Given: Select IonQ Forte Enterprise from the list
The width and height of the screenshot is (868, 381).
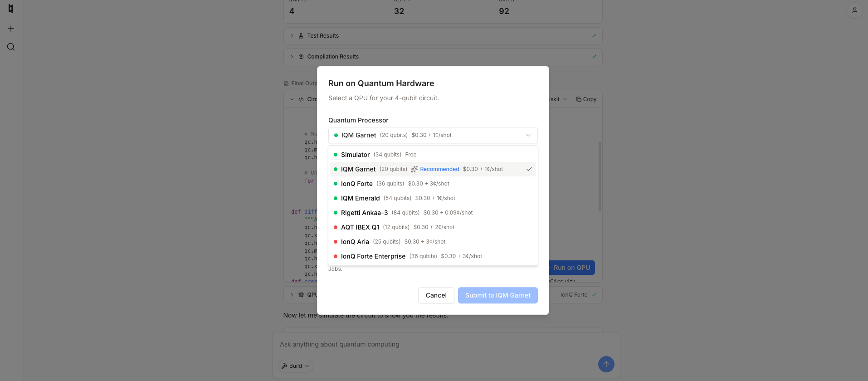Looking at the screenshot, I should (x=433, y=256).
